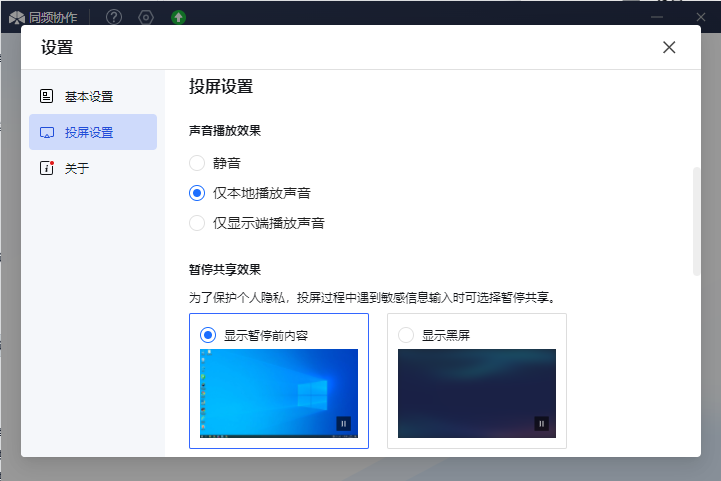Screen dimensions: 721x481
Task: Click the Windows desktop preview thumbnail
Action: click(x=279, y=393)
